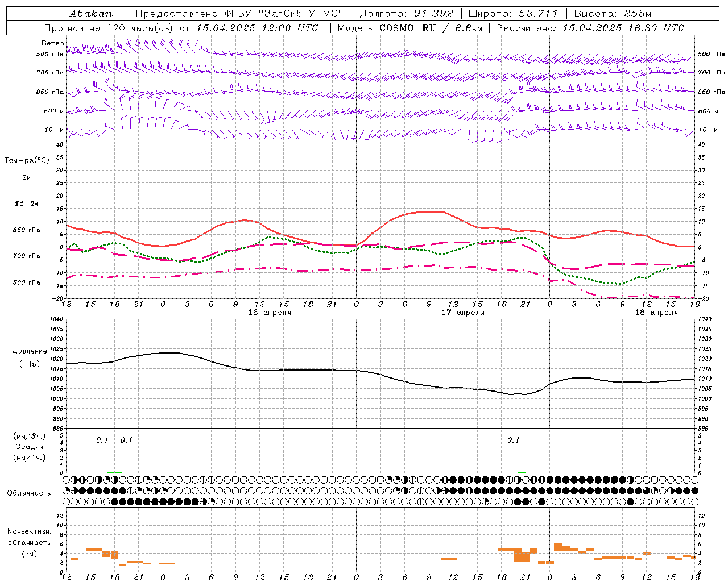Select 'Прогноз на 120 часа(ов)' forecast header text
The height and width of the screenshot is (582, 728).
[x=110, y=28]
